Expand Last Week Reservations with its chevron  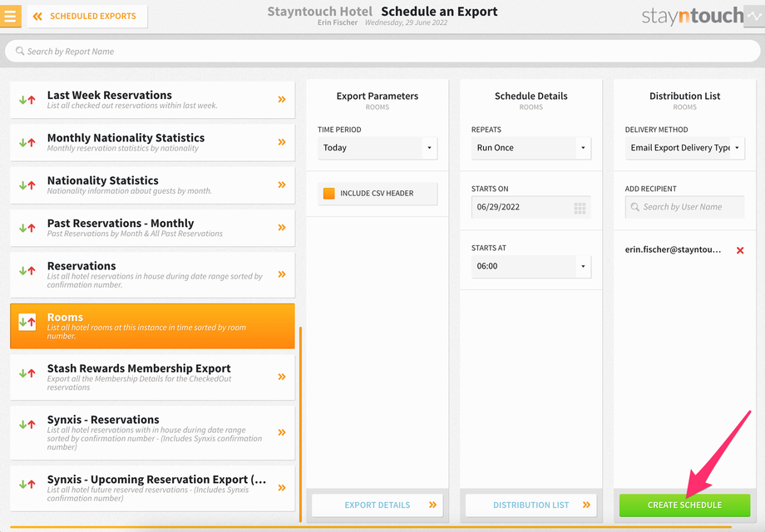282,100
